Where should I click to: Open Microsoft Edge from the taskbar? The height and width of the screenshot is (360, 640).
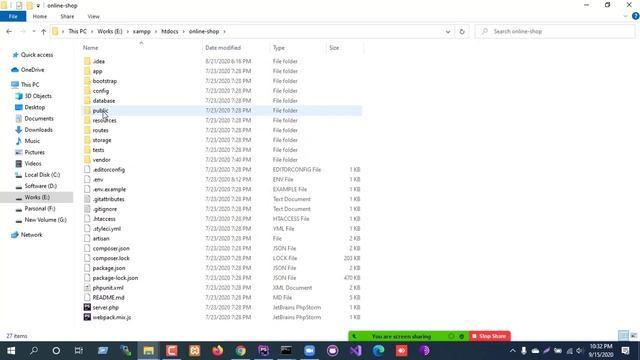tap(378, 351)
